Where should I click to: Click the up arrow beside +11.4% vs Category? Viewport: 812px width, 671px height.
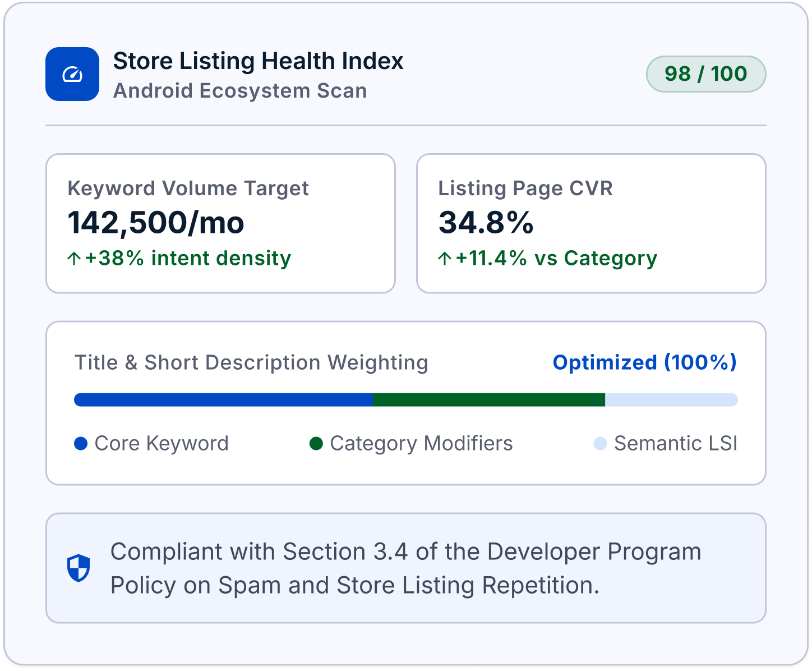[445, 259]
